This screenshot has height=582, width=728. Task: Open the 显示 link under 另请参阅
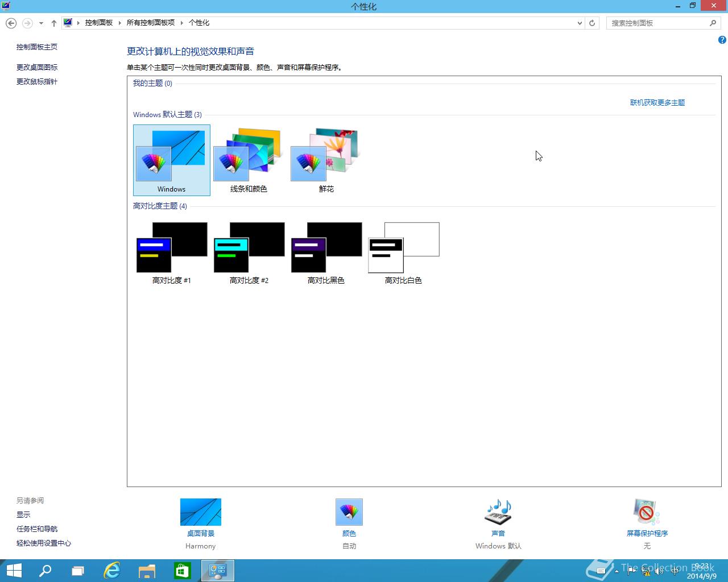23,514
